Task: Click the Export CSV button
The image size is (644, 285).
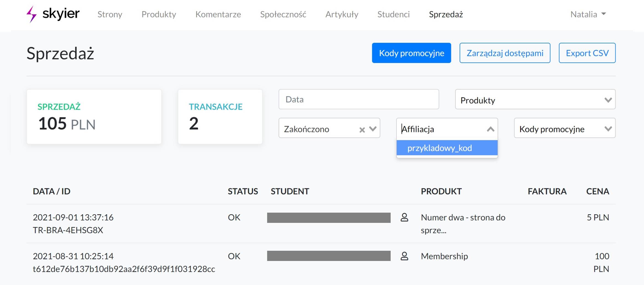Action: [x=587, y=53]
